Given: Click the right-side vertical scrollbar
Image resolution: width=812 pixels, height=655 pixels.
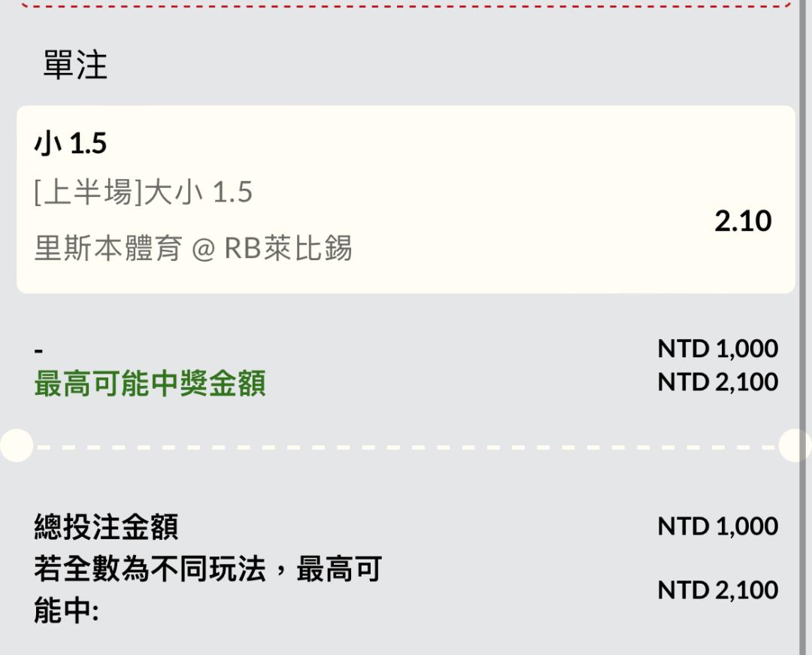Looking at the screenshot, I should click(x=806, y=327).
